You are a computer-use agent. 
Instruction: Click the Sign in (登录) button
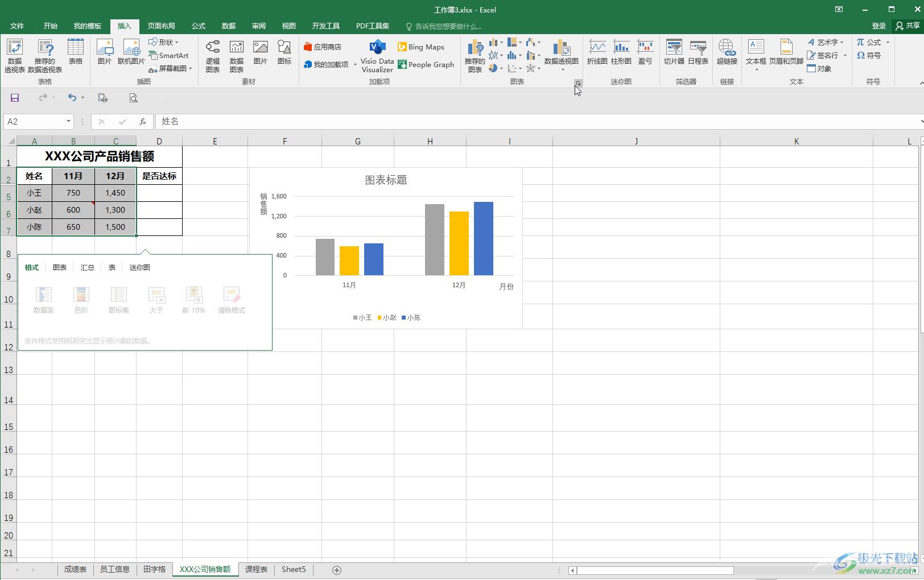[879, 26]
